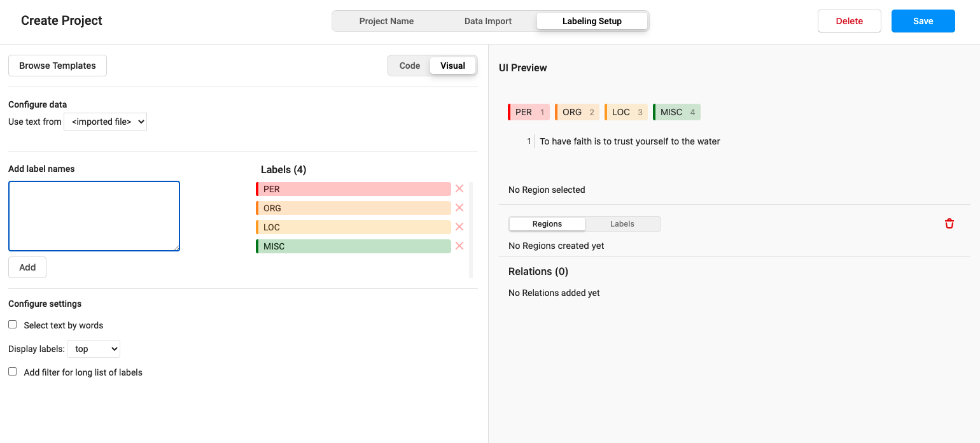Remove the LOC label with its X icon
This screenshot has width=980, height=443.
point(459,227)
